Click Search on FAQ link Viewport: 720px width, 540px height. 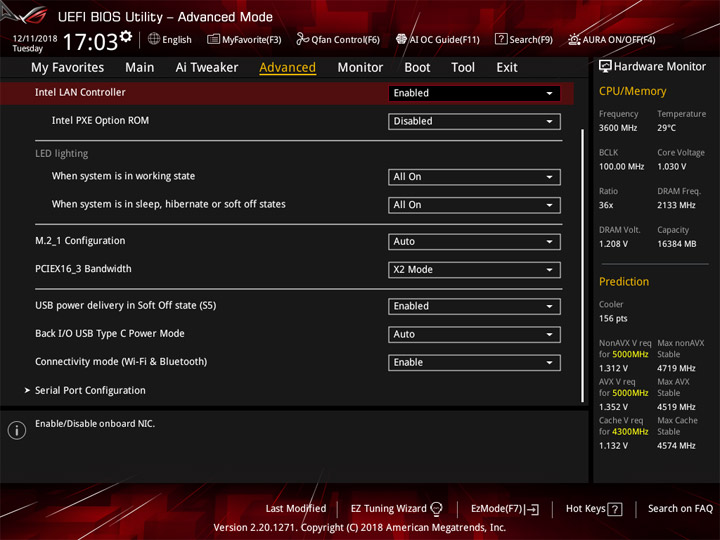(680, 508)
